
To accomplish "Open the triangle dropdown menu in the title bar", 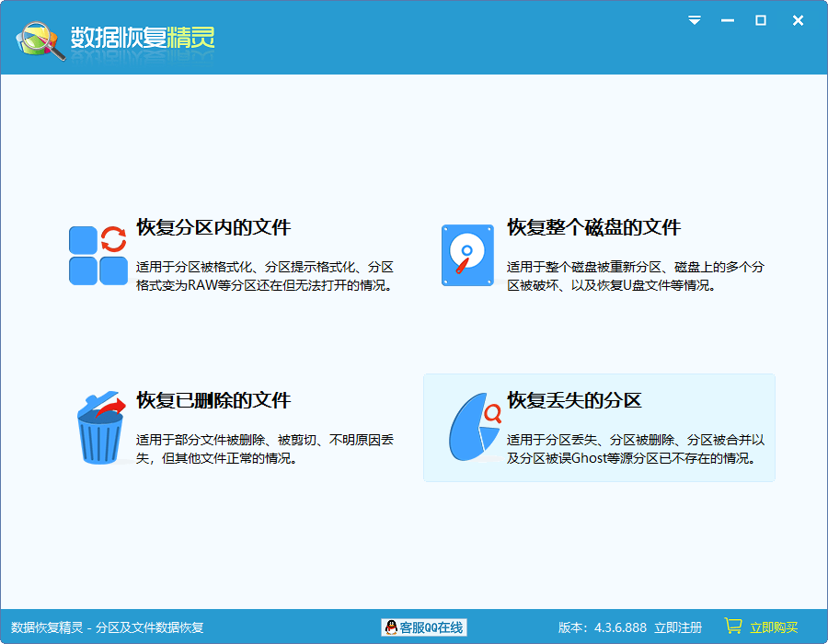I will pyautogui.click(x=695, y=20).
